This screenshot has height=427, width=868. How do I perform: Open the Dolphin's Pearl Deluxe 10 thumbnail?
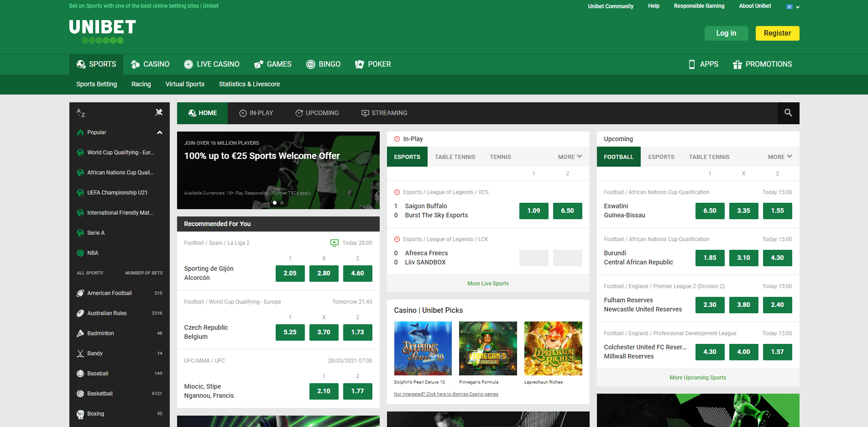[x=423, y=348]
